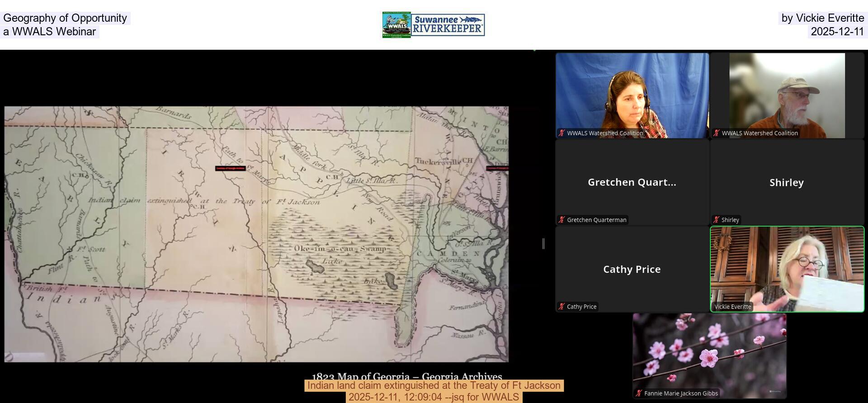Click the shared 1823 Georgia map slide
This screenshot has width=868, height=403.
256,234
